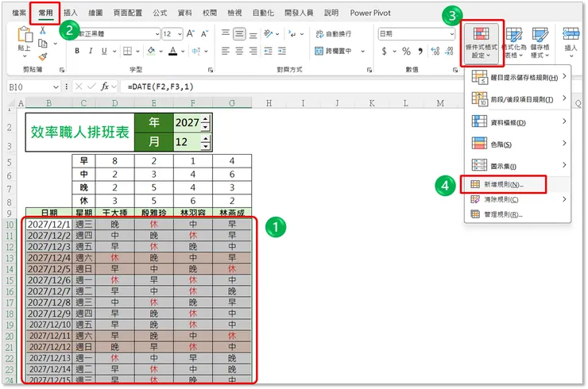Click 跨欄置中 merge and center
Screen dimensions: 588x389
point(334,51)
